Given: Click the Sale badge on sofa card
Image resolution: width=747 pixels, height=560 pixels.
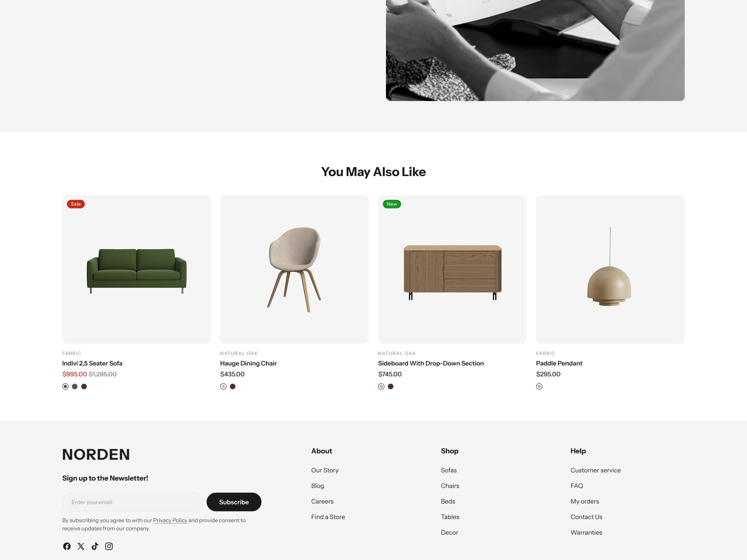Looking at the screenshot, I should (x=76, y=204).
